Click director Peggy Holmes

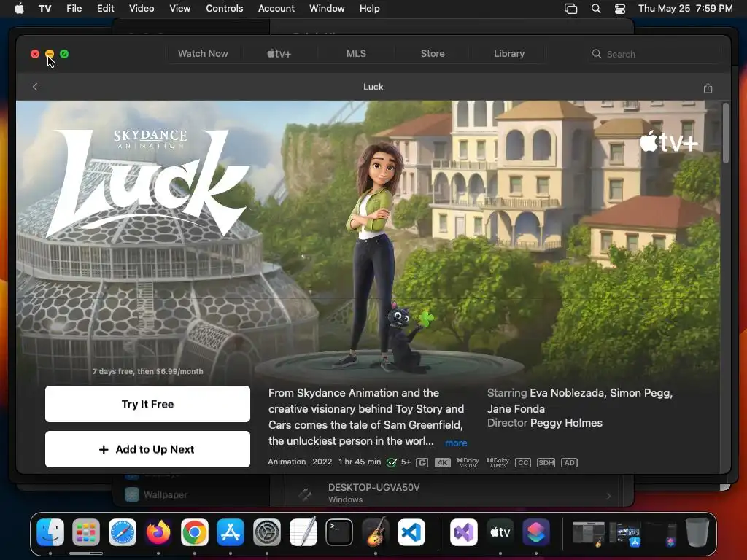566,423
